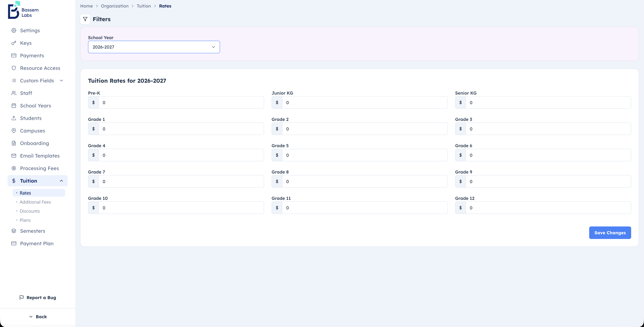Click the Semesters layers icon
The width and height of the screenshot is (644, 327).
pos(14,231)
